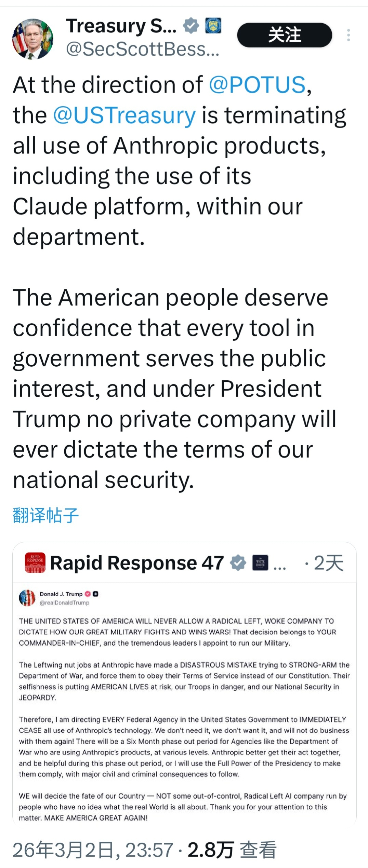Tap the verified badge next to Rapid Response 47
This screenshot has width=368, height=868.
click(238, 563)
